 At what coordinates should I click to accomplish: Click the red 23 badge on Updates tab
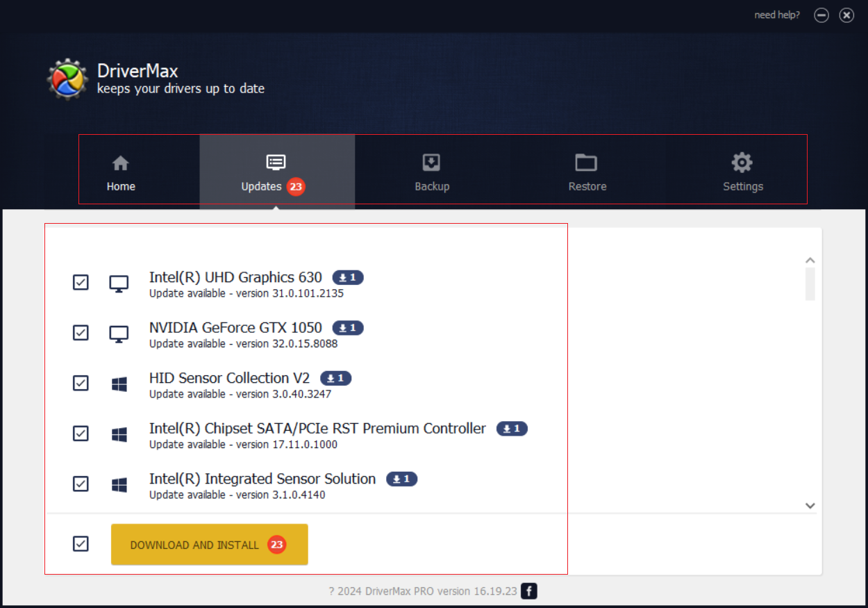click(x=297, y=186)
